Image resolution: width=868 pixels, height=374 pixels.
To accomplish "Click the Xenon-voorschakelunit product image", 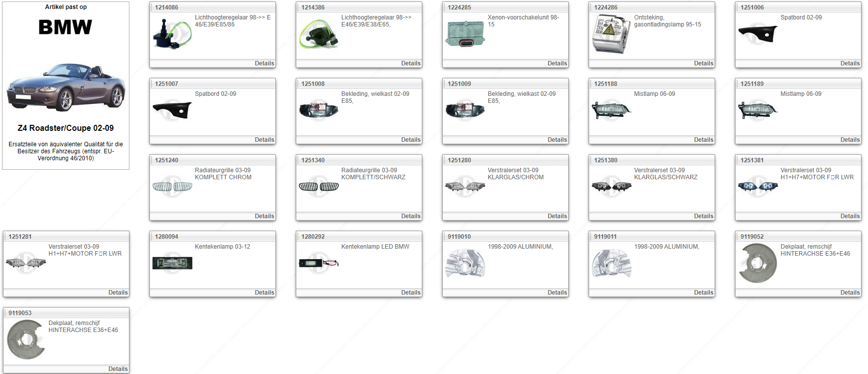I will tap(465, 34).
